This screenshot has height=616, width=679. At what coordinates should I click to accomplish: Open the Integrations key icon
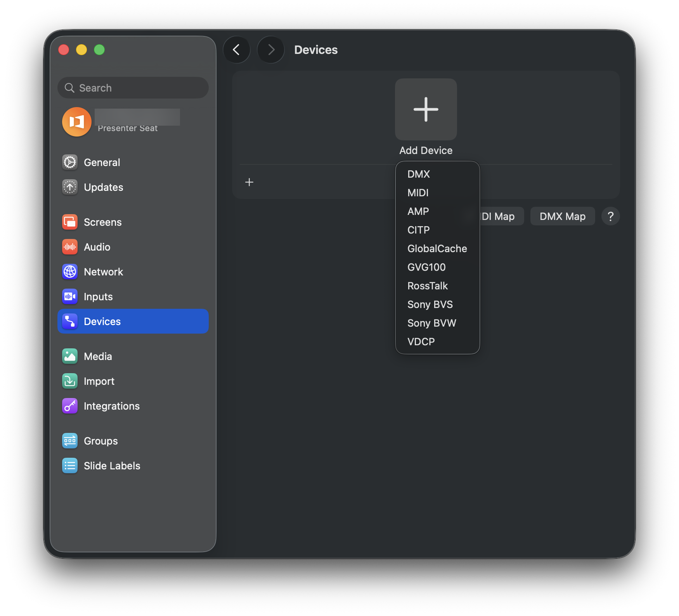point(70,406)
